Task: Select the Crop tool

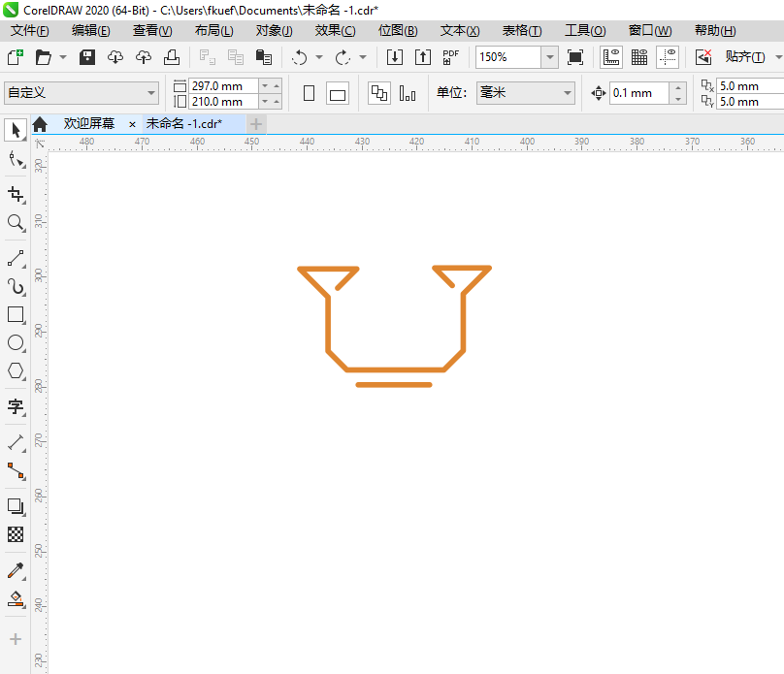Action: coord(16,194)
